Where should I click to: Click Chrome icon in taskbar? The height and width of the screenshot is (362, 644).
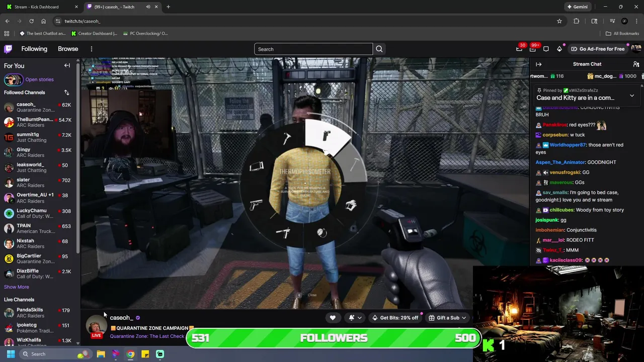pos(130,354)
